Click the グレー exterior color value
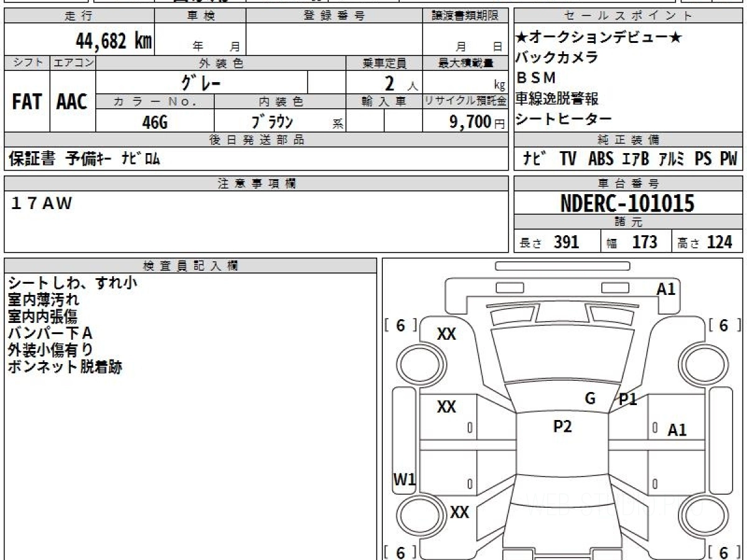The image size is (747, 560). (201, 82)
